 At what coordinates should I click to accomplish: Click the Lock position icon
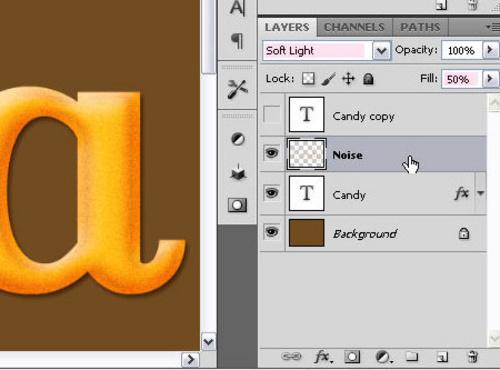(348, 79)
